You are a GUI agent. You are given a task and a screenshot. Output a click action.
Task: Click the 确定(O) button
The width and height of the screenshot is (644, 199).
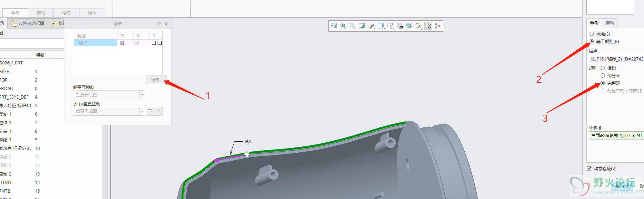[623, 186]
